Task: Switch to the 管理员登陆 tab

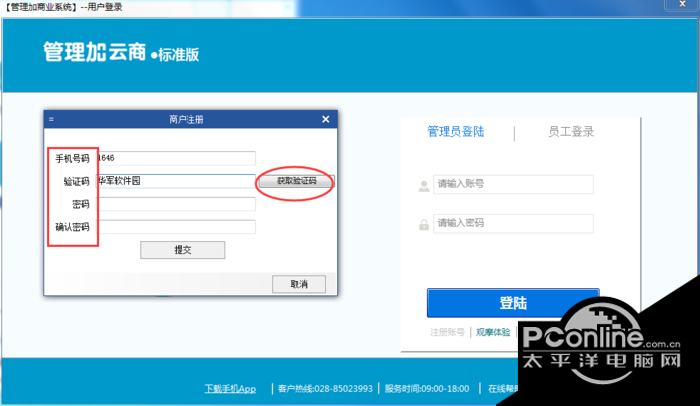Action: point(455,132)
